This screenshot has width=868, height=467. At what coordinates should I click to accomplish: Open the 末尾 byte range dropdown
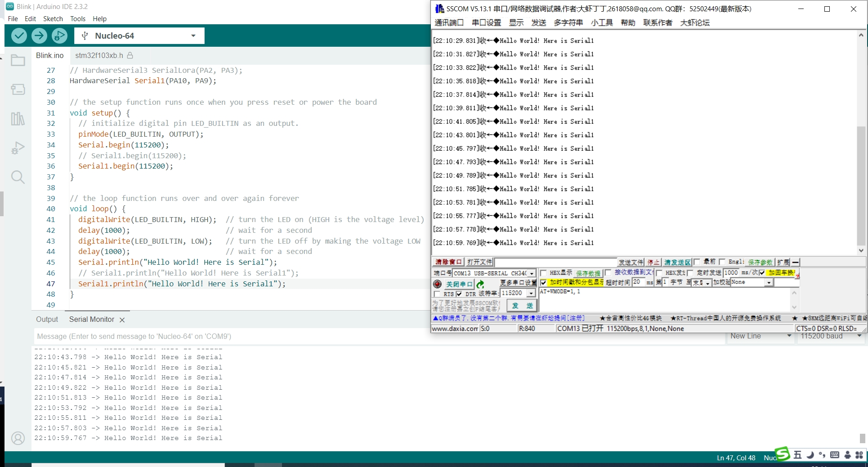708,283
